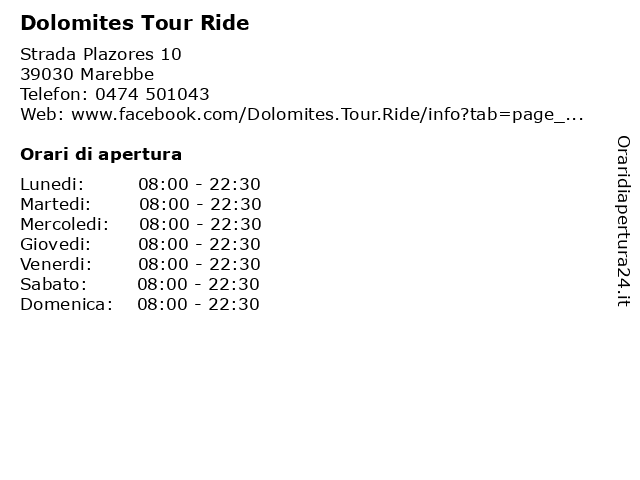This screenshot has height=480, width=640.
Task: Click the Martedi opening hours value
Action: click(x=200, y=204)
